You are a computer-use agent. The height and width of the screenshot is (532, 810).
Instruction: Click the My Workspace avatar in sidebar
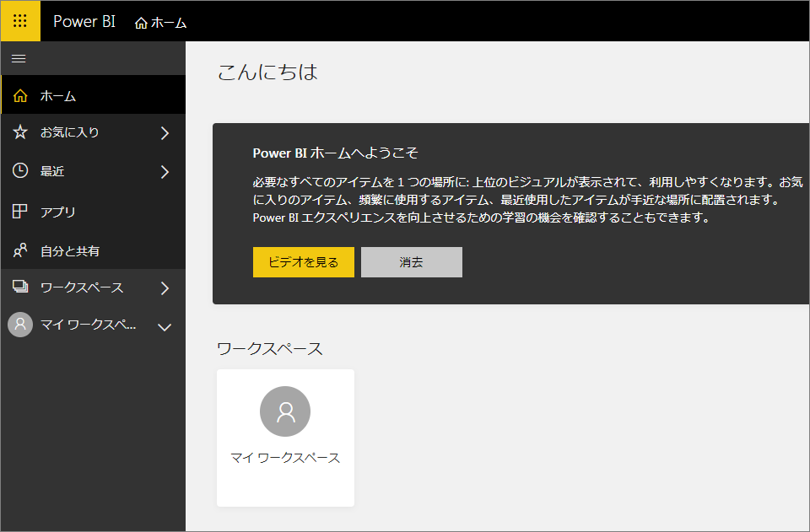(x=20, y=325)
